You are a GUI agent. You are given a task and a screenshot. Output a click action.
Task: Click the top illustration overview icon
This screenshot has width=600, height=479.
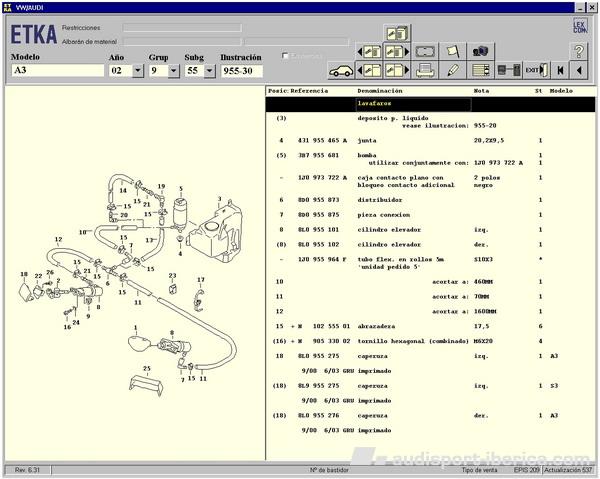click(x=397, y=33)
